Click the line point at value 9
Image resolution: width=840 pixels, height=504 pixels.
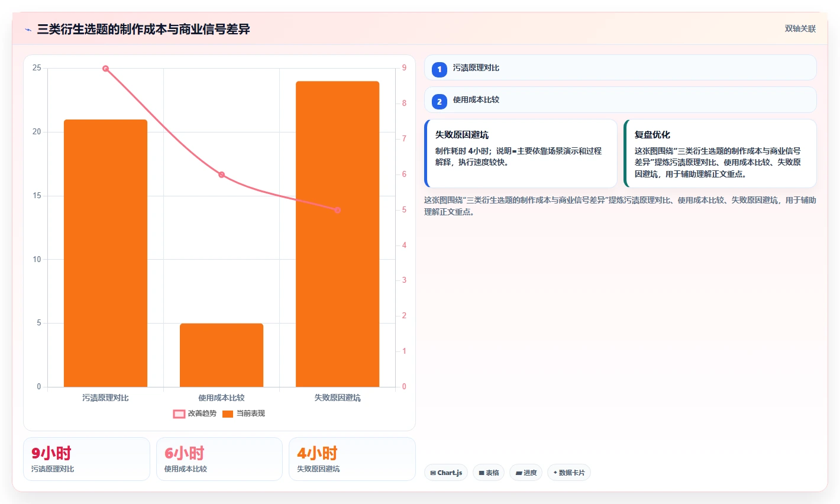pos(105,69)
